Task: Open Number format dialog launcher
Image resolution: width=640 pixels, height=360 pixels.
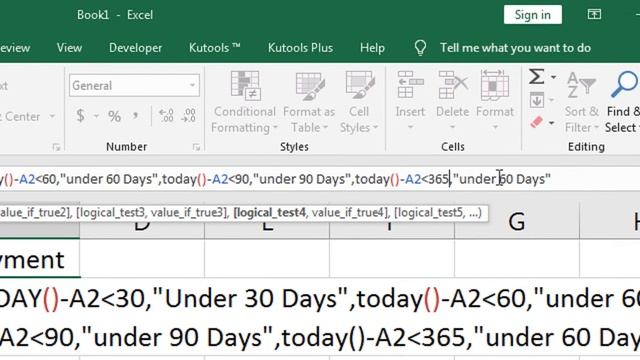Action: click(196, 147)
